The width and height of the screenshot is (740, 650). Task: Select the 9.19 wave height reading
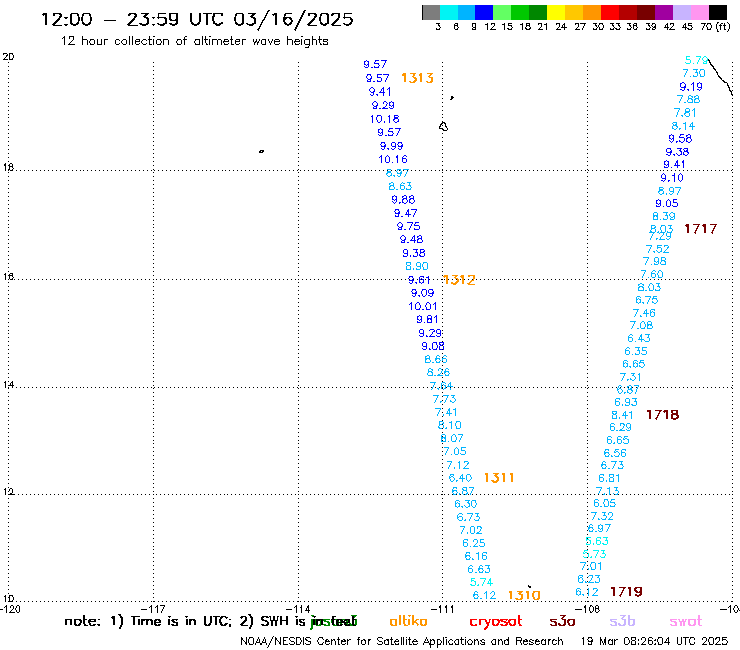pyautogui.click(x=691, y=87)
